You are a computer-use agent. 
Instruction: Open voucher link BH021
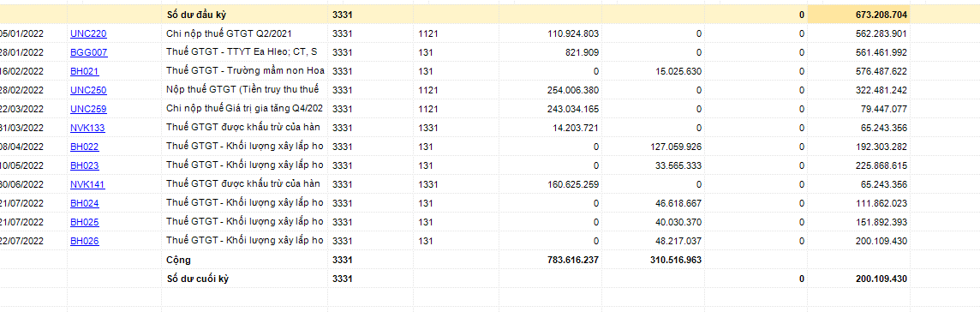(84, 71)
